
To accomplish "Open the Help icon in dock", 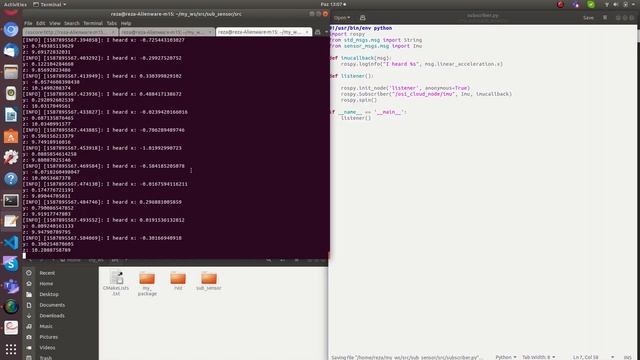I will (11, 179).
